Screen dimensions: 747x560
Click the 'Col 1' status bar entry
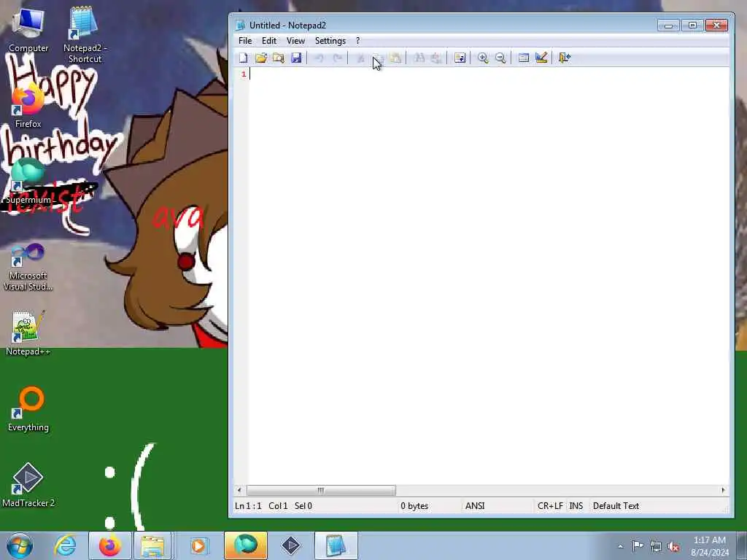[x=278, y=506]
